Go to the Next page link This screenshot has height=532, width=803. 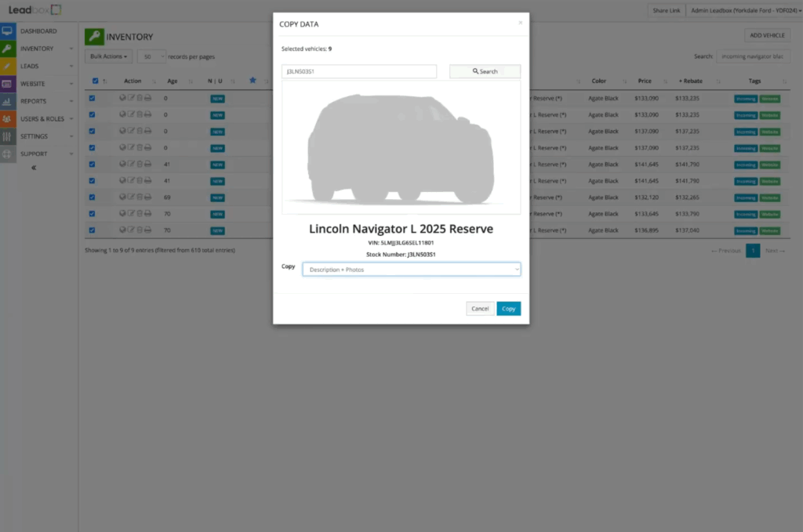[775, 251]
